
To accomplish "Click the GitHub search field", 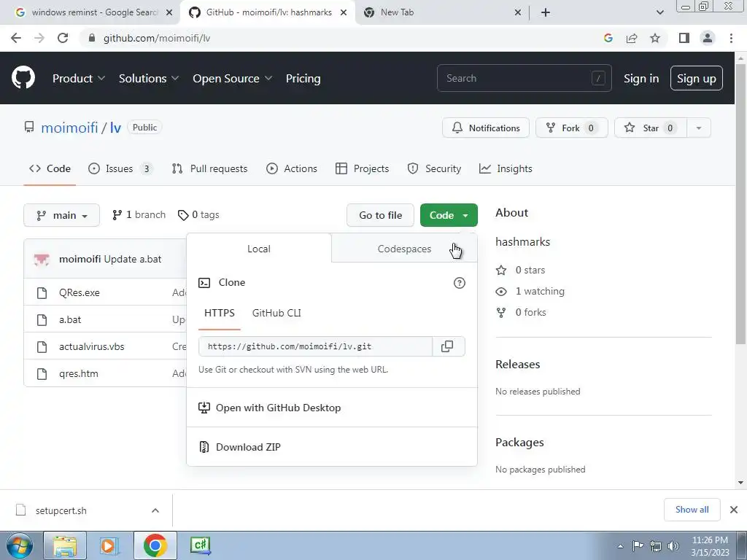I will click(524, 78).
